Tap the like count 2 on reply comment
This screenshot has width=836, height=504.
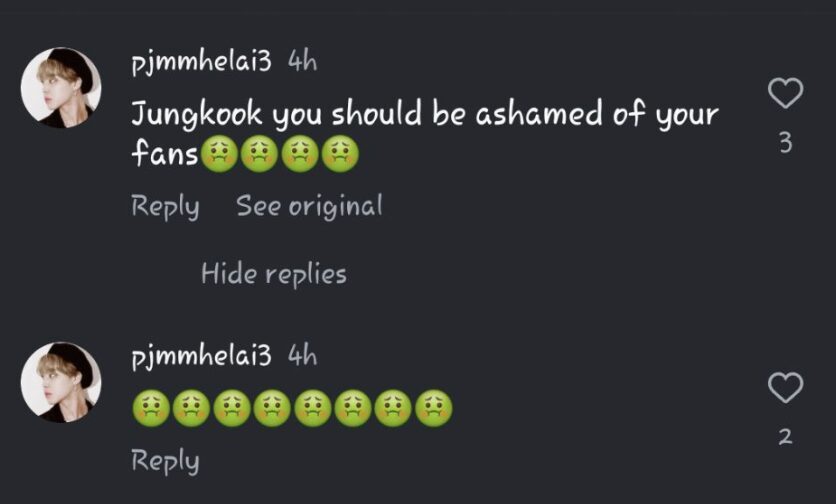[785, 437]
